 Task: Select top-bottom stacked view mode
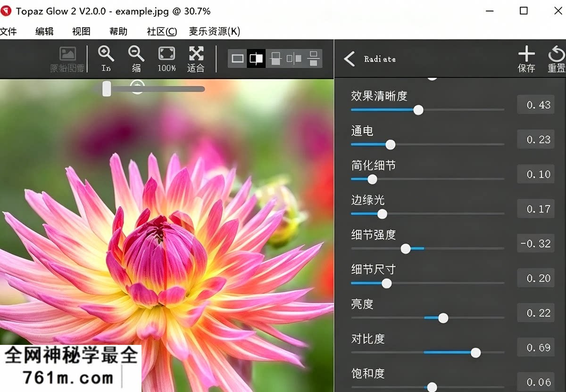(x=313, y=59)
